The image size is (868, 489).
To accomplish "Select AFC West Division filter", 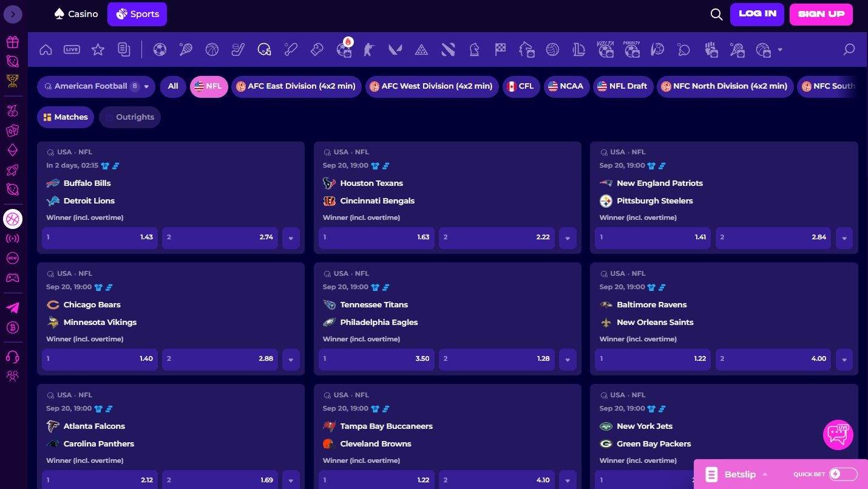I will (x=432, y=86).
